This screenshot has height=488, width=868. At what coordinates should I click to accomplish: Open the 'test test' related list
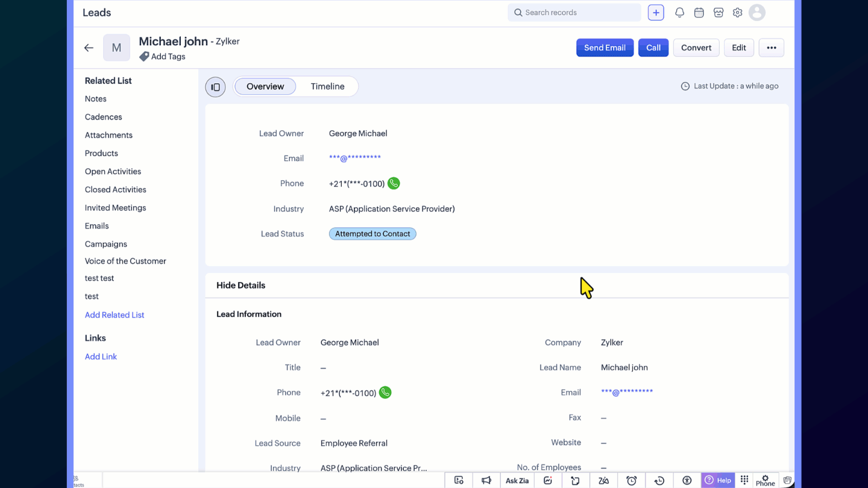tap(99, 278)
